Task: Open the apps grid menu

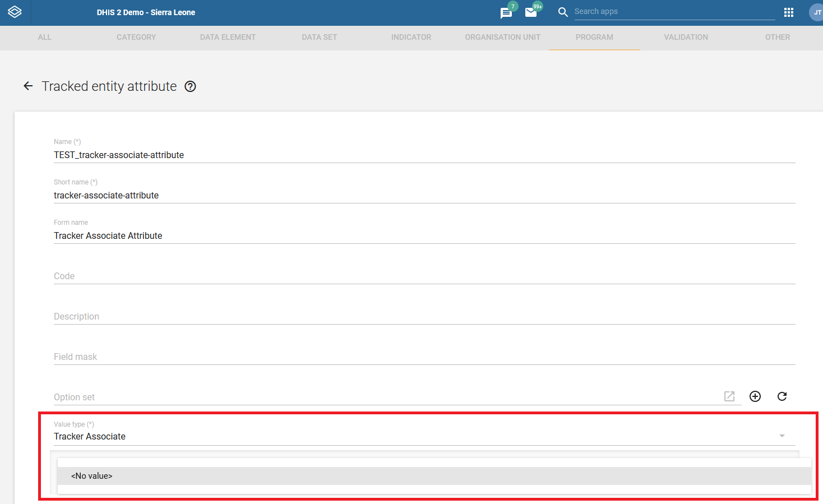Action: (x=789, y=12)
